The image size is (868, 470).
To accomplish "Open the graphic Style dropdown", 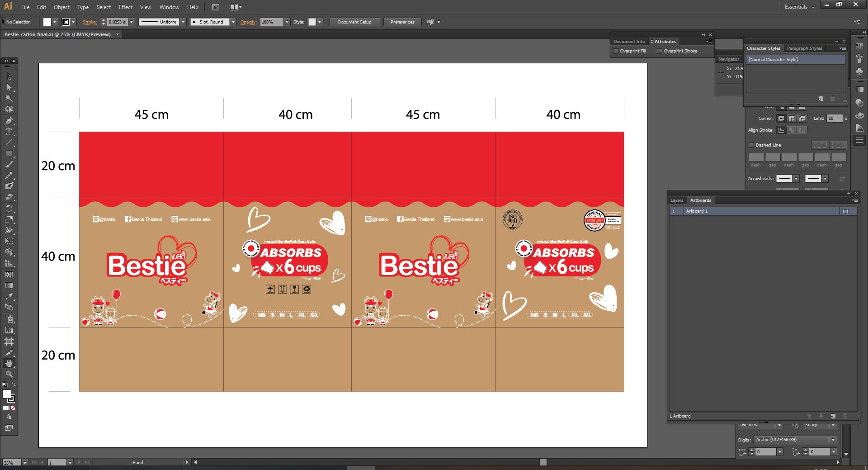I will (320, 22).
